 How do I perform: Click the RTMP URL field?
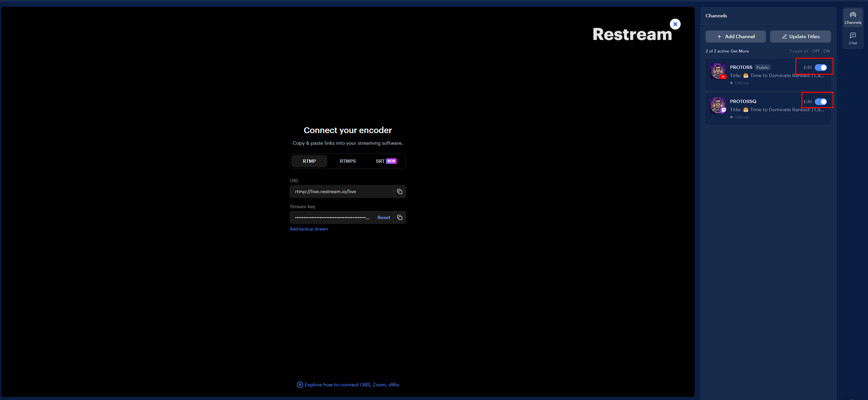(342, 191)
